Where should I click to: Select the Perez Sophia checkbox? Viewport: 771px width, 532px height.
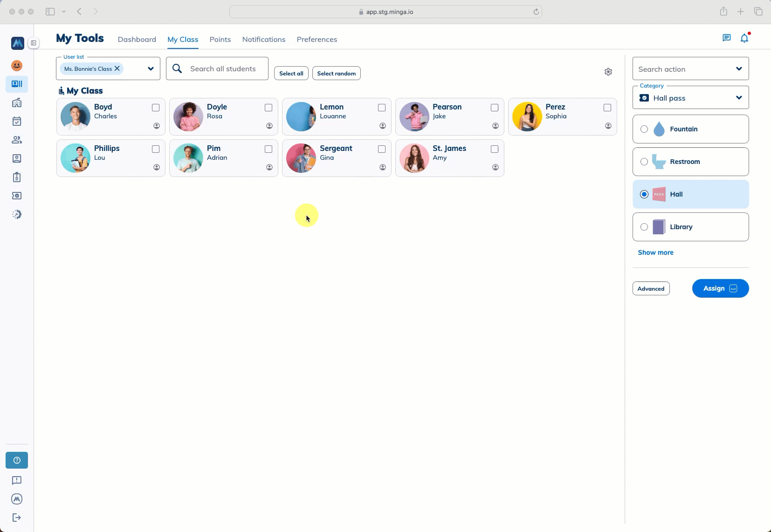coord(607,108)
